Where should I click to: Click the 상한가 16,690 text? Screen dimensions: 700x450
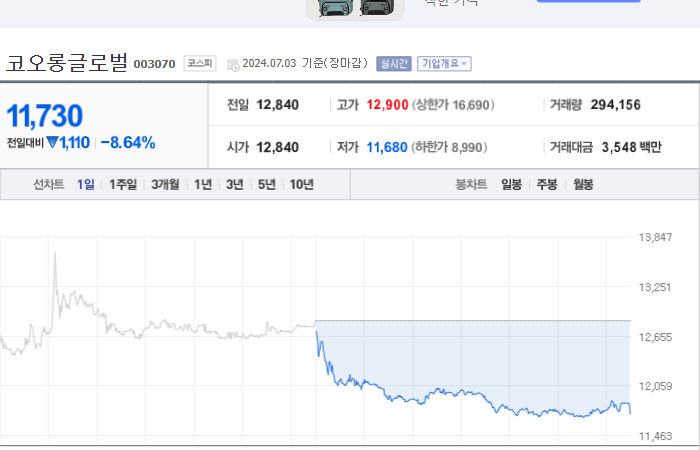click(x=453, y=105)
